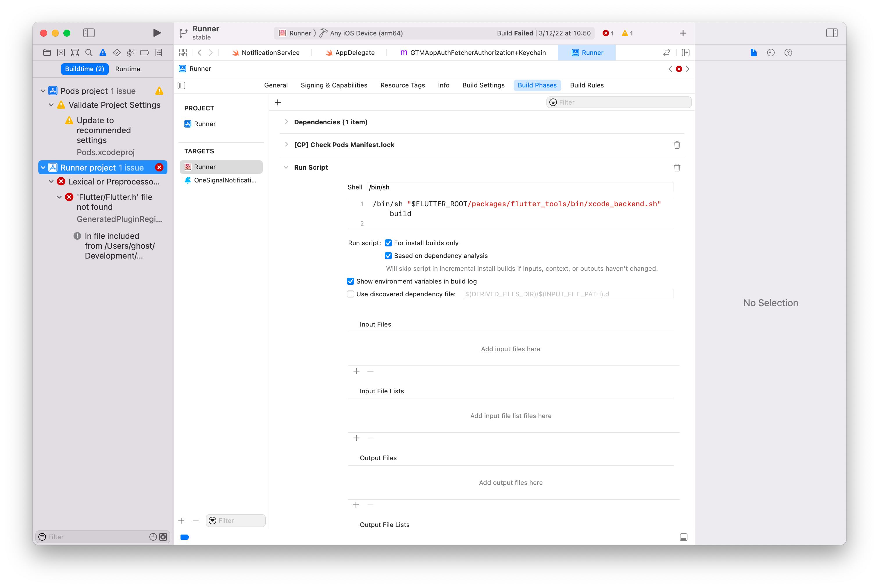
Task: Hide the project and targets list
Action: click(182, 85)
